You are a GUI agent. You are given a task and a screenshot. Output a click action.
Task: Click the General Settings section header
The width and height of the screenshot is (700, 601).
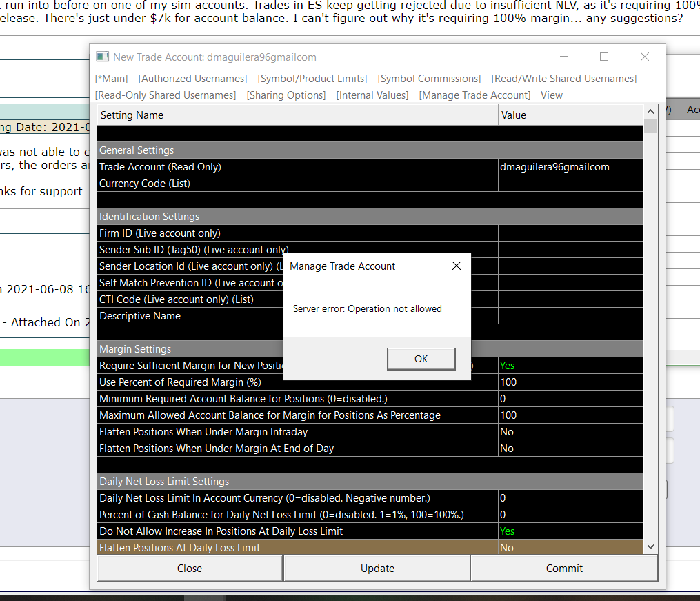click(370, 150)
